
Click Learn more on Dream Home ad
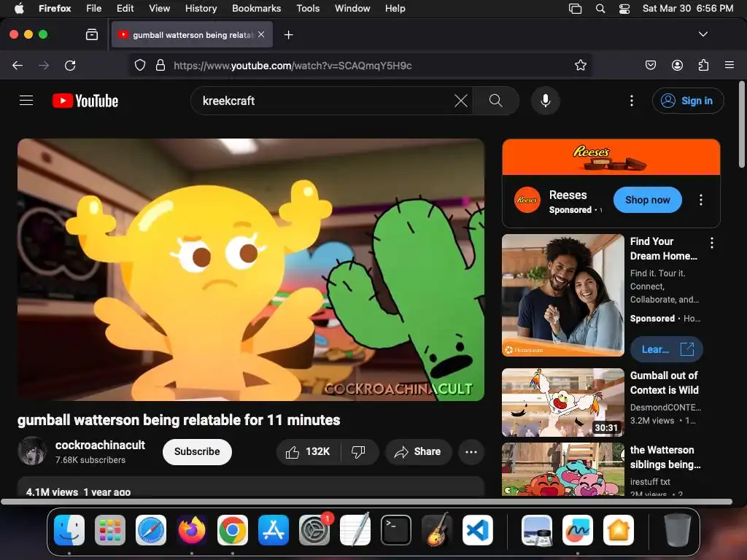point(666,349)
